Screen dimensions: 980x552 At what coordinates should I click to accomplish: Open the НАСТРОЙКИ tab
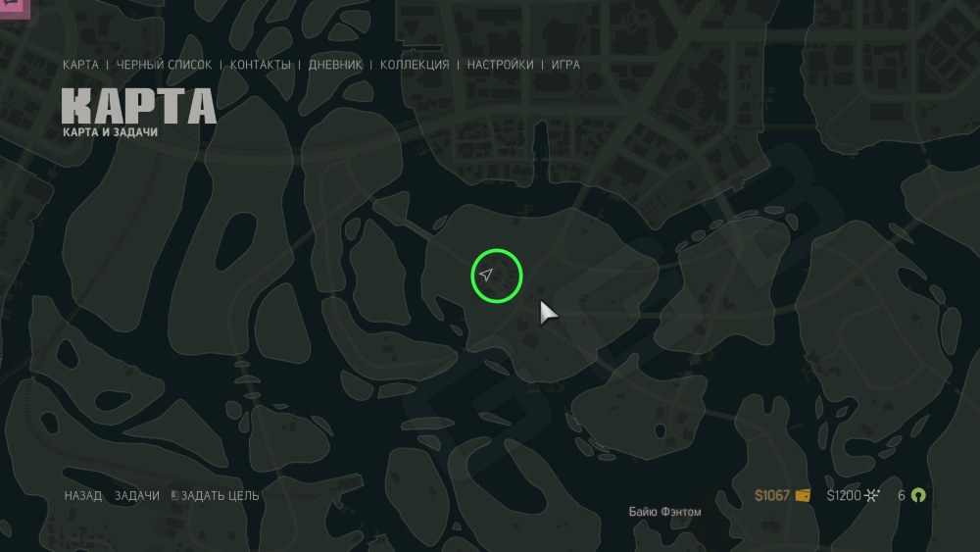click(x=500, y=65)
